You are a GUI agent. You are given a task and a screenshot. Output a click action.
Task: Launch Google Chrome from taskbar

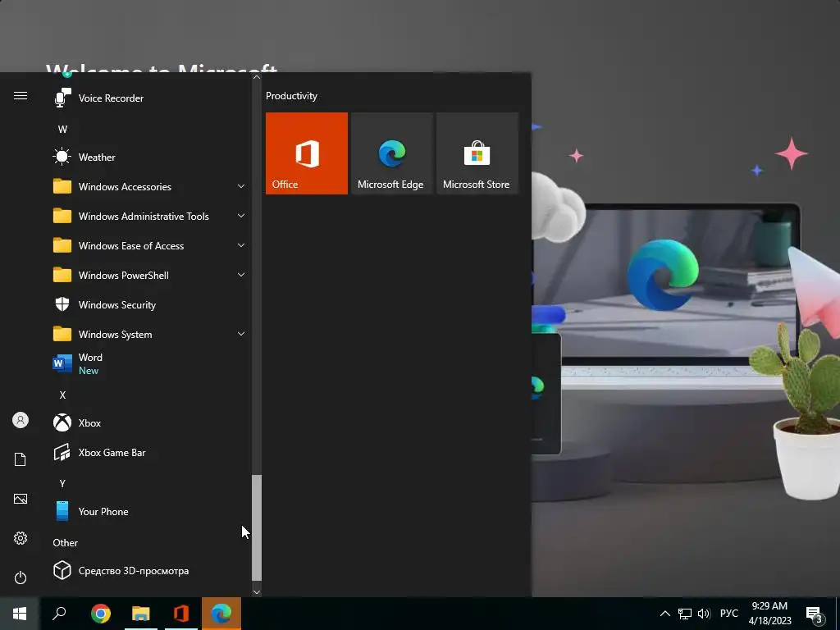[100, 614]
